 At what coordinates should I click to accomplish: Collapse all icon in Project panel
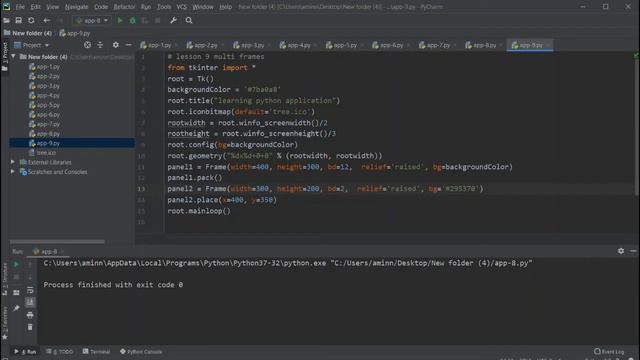point(100,45)
